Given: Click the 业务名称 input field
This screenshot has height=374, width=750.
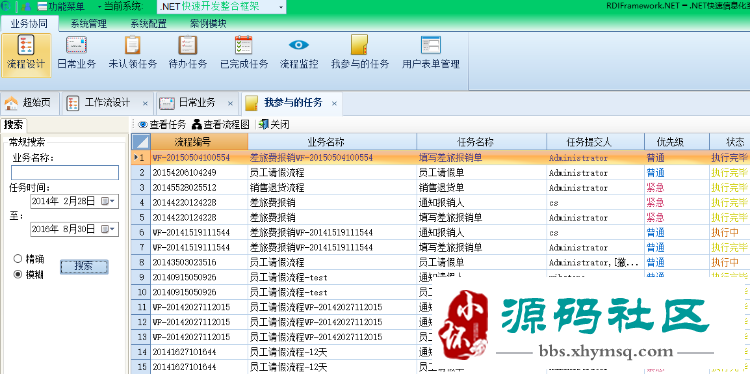Looking at the screenshot, I should 65,173.
